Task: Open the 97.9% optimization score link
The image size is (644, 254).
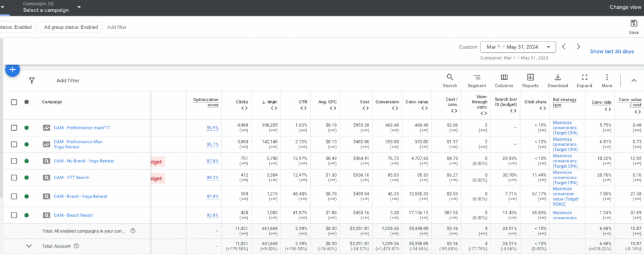Action: 213,196
